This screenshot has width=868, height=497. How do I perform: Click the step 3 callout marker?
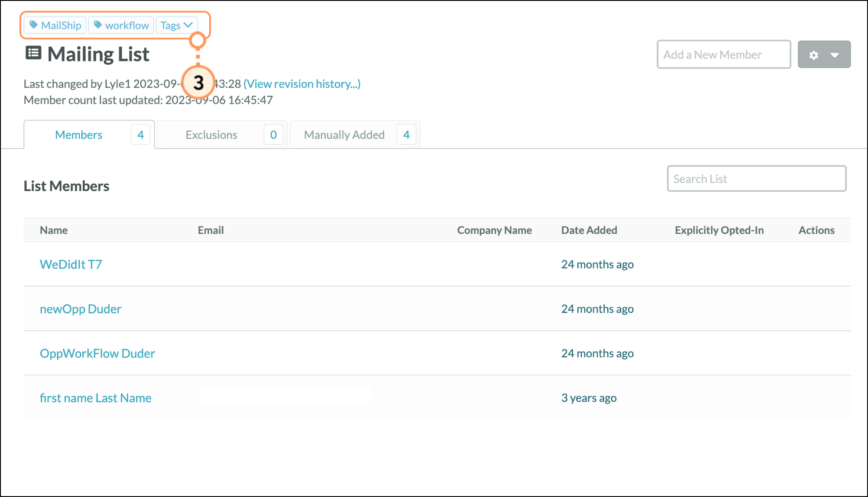198,82
